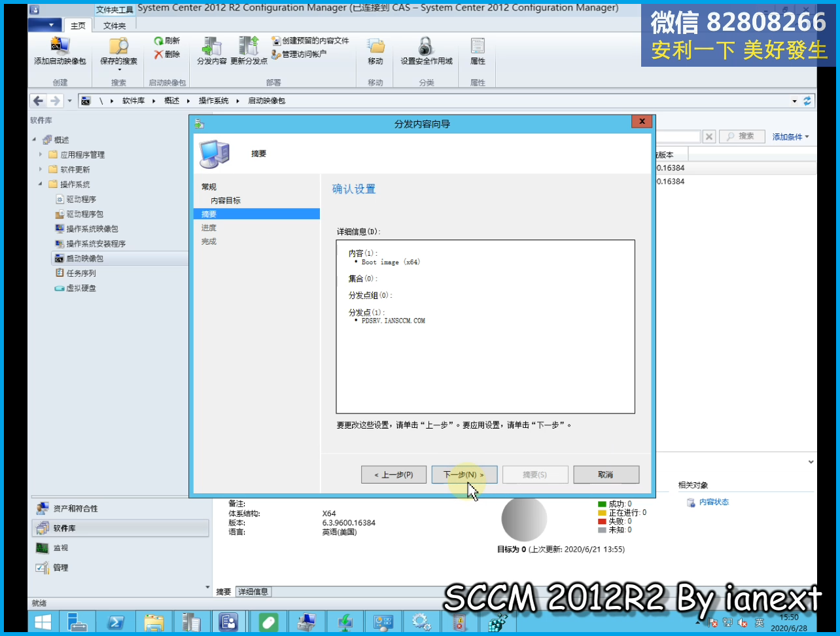The height and width of the screenshot is (636, 840).
Task: Click the details (详细信息) text box in wizard
Action: click(x=485, y=327)
